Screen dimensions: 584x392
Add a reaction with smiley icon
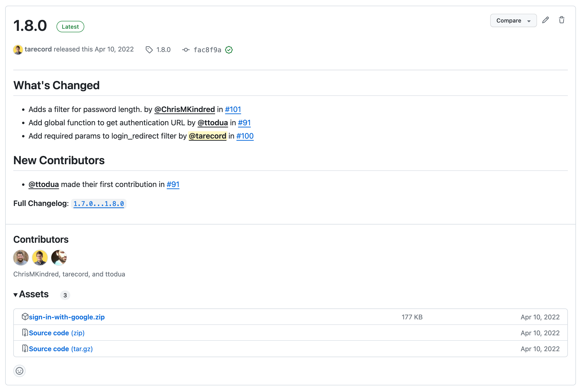click(x=19, y=371)
